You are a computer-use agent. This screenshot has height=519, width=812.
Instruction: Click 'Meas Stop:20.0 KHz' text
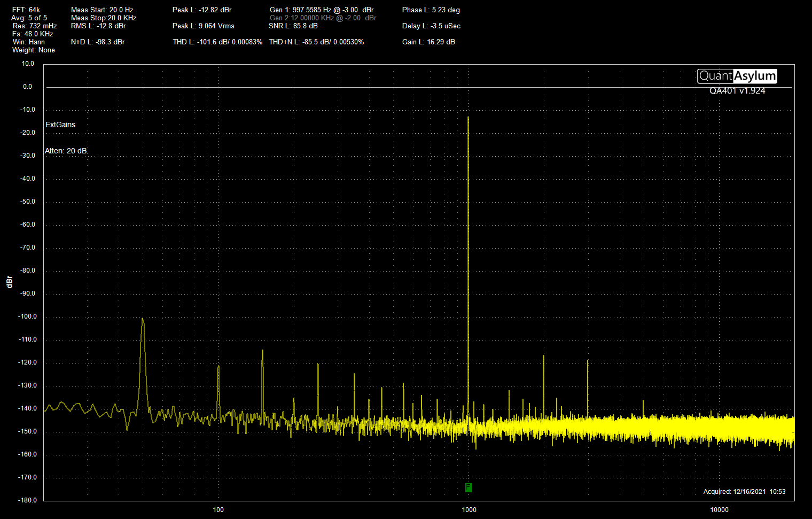[x=104, y=18]
